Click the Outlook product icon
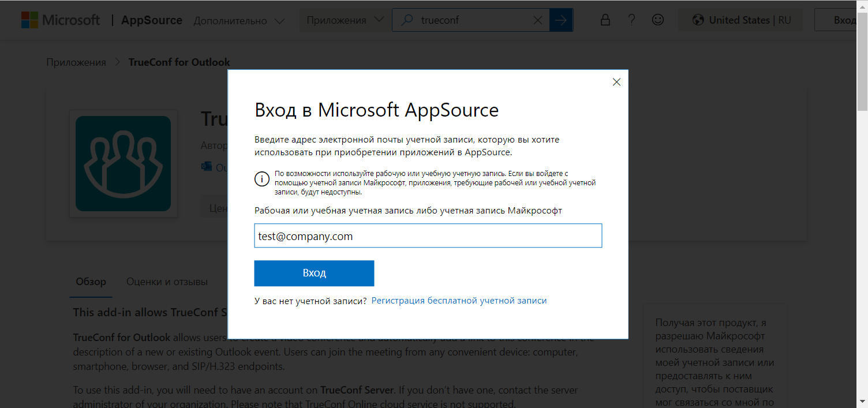Image resolution: width=868 pixels, height=408 pixels. click(x=207, y=167)
